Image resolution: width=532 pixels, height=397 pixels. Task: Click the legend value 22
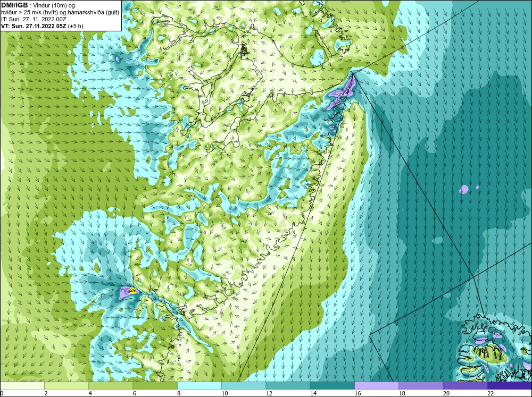pos(491,393)
